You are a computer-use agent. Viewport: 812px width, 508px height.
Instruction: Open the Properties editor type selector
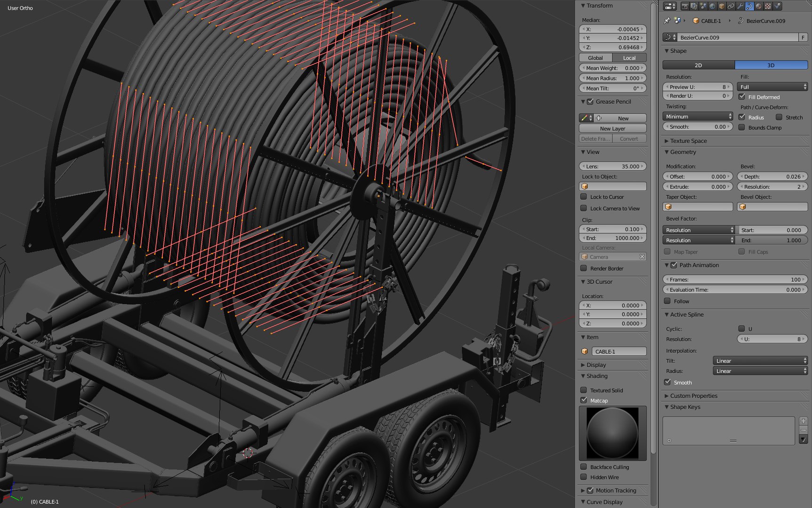click(670, 6)
